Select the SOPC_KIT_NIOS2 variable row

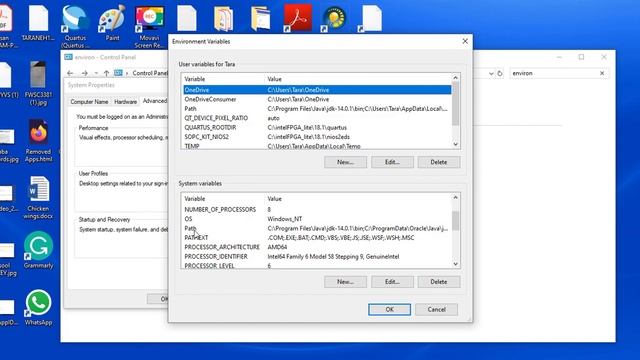coord(317,137)
